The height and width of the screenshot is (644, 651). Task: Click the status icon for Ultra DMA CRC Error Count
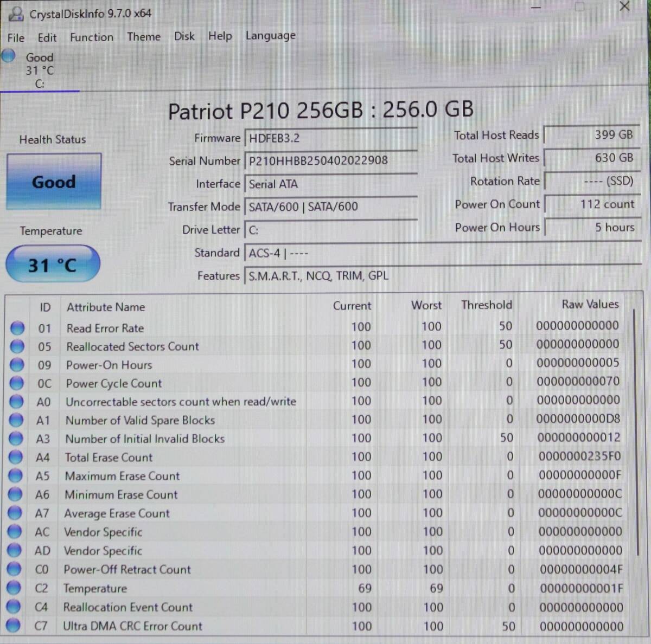[13, 626]
